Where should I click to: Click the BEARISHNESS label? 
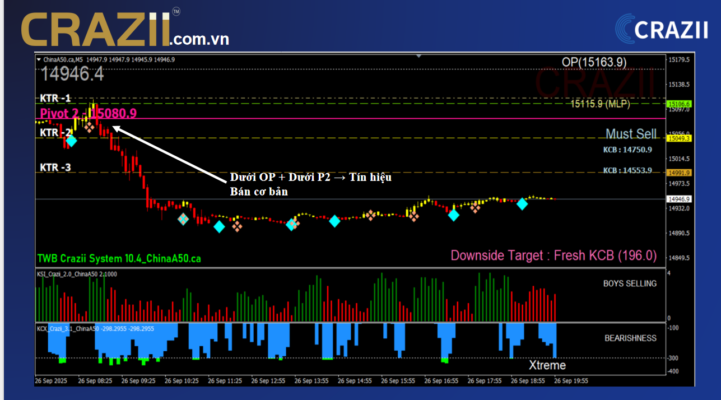[x=630, y=338]
